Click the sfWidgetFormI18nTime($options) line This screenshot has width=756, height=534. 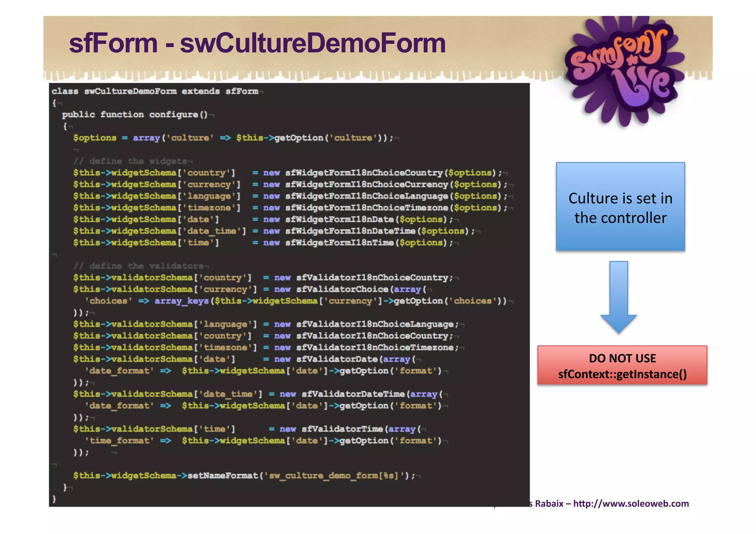pos(263,242)
